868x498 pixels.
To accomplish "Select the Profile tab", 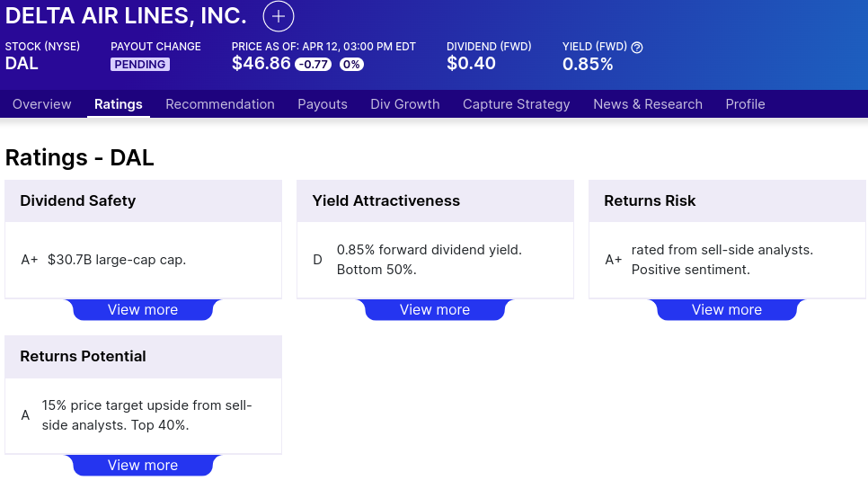I will (x=745, y=104).
